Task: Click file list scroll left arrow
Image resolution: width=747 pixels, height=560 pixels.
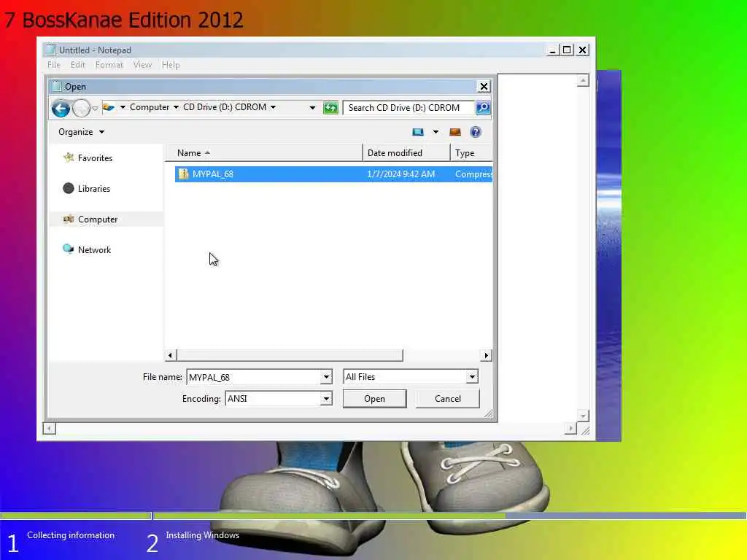Action: [171, 355]
